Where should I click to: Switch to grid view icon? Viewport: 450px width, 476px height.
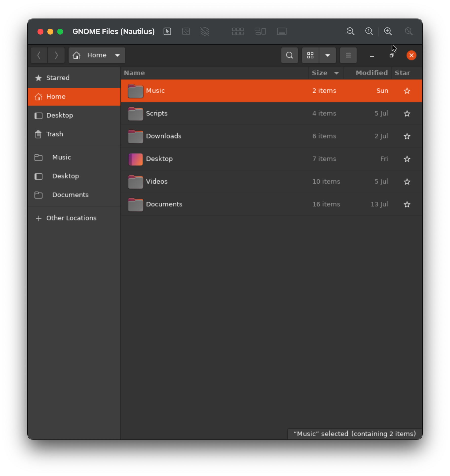click(x=310, y=55)
